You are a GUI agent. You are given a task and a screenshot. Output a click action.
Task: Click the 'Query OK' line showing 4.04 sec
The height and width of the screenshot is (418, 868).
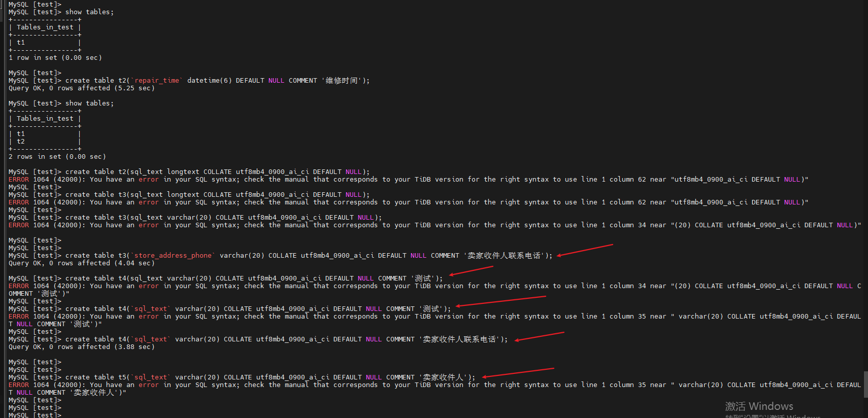(81, 263)
